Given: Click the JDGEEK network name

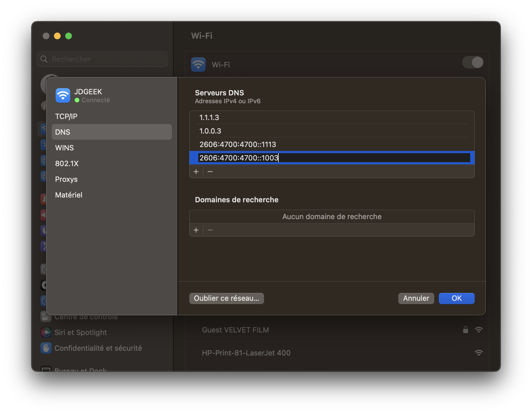Looking at the screenshot, I should pos(88,92).
